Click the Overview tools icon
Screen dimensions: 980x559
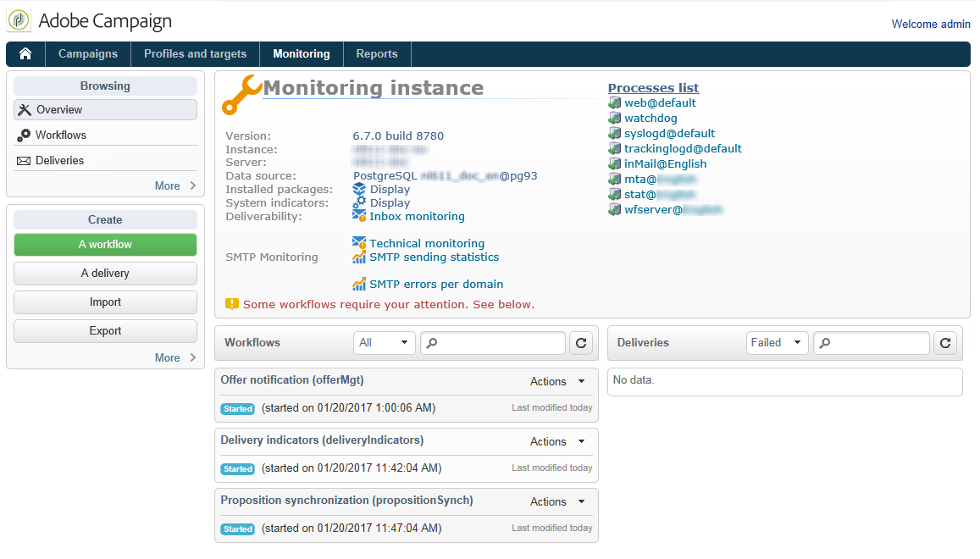[25, 110]
